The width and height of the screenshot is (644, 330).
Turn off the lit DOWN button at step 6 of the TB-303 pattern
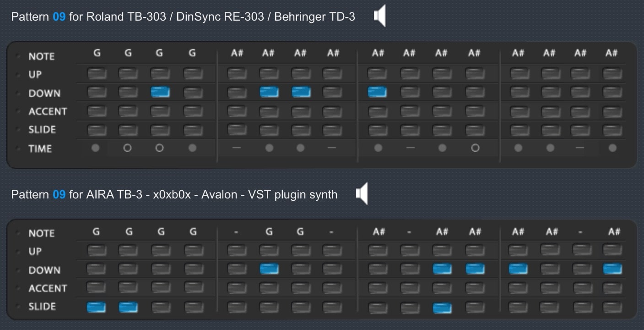[269, 92]
